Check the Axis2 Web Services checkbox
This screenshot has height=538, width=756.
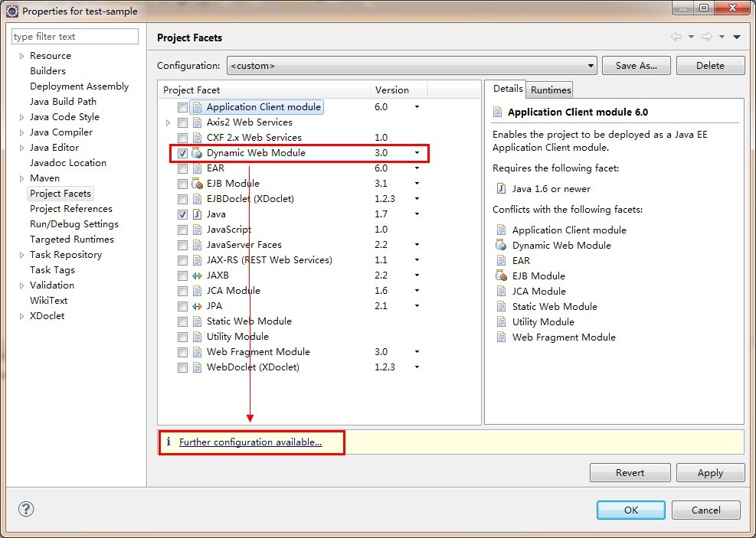[183, 122]
